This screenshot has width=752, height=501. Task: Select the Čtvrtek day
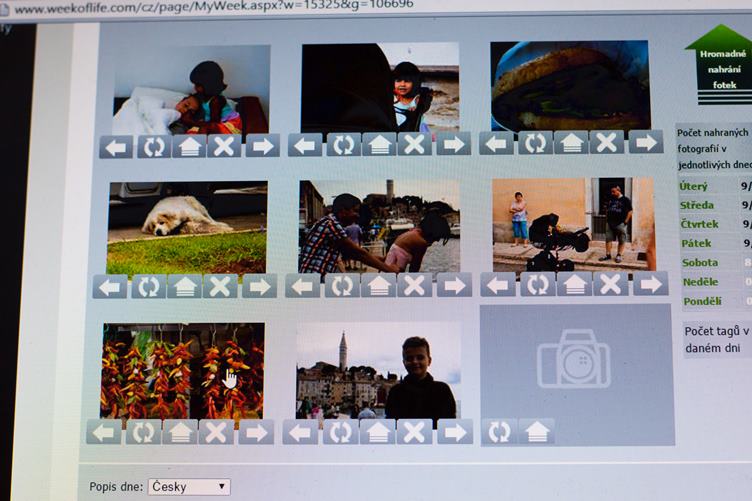[700, 224]
